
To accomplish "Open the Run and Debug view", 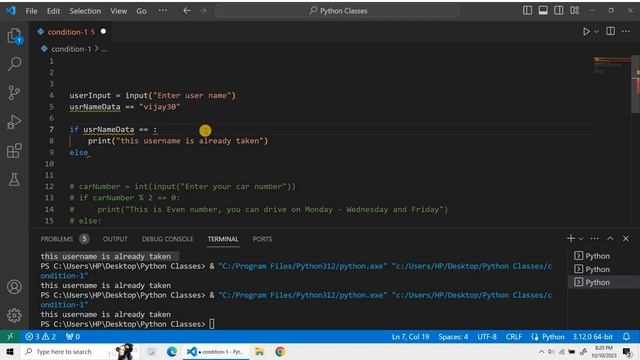I will click(x=14, y=122).
